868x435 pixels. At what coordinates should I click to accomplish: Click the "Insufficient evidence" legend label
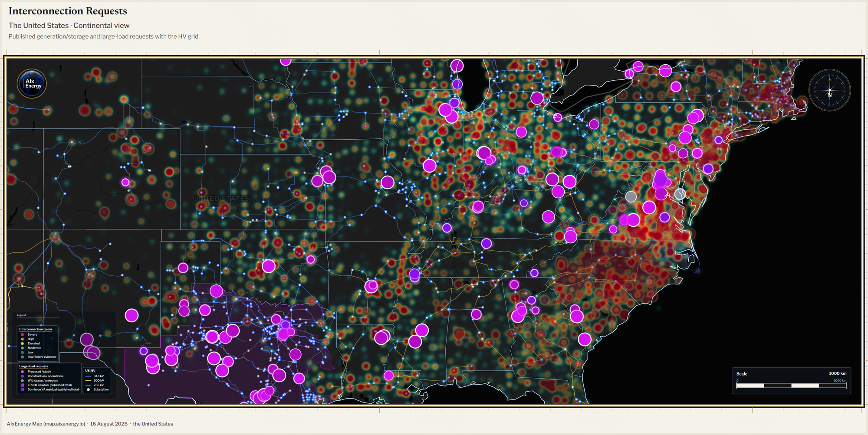pyautogui.click(x=42, y=357)
